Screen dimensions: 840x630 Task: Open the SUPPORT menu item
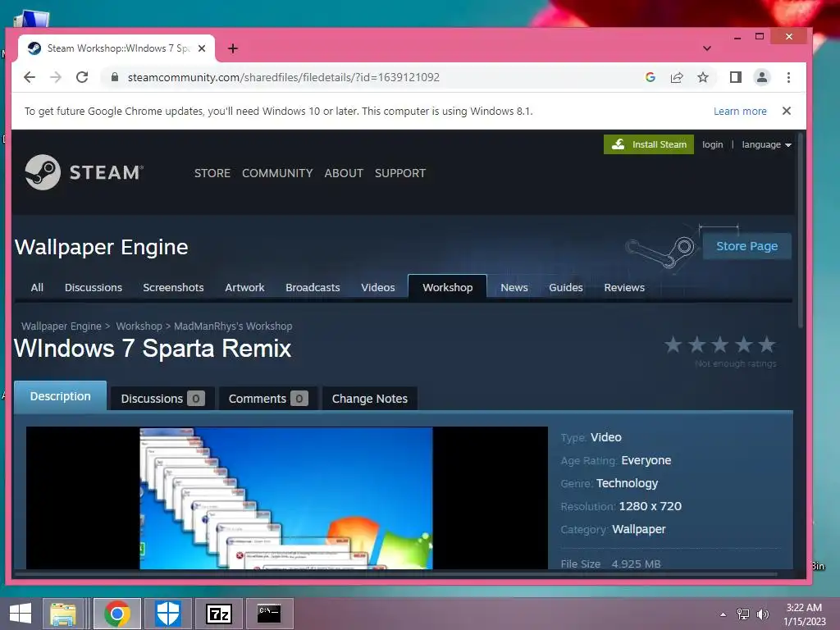click(x=400, y=173)
